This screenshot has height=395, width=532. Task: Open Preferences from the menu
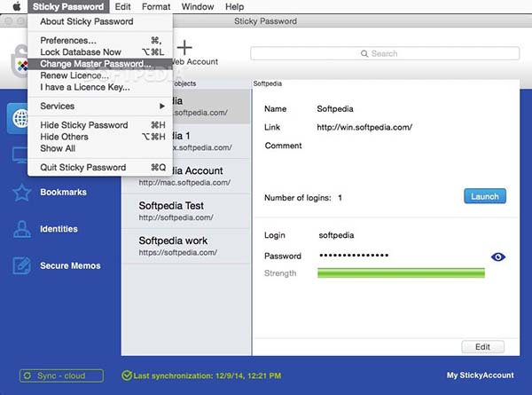click(x=100, y=41)
